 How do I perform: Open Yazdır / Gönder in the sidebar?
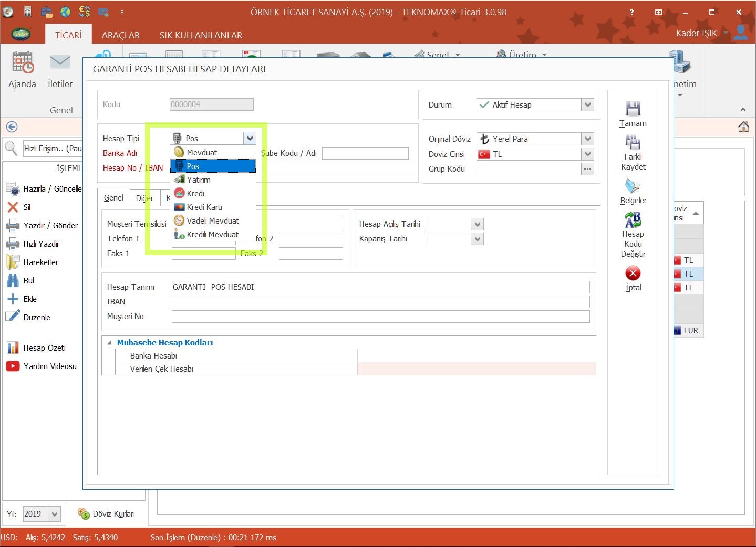pyautogui.click(x=42, y=225)
